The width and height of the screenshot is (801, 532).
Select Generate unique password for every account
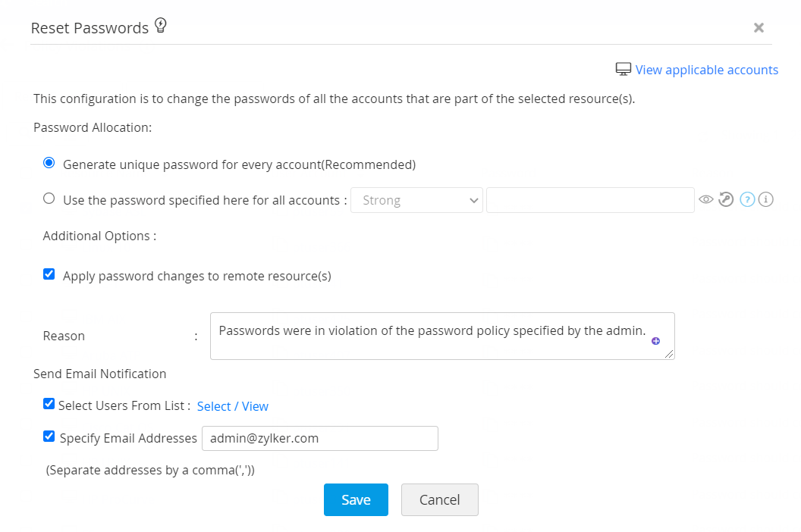[x=49, y=163]
